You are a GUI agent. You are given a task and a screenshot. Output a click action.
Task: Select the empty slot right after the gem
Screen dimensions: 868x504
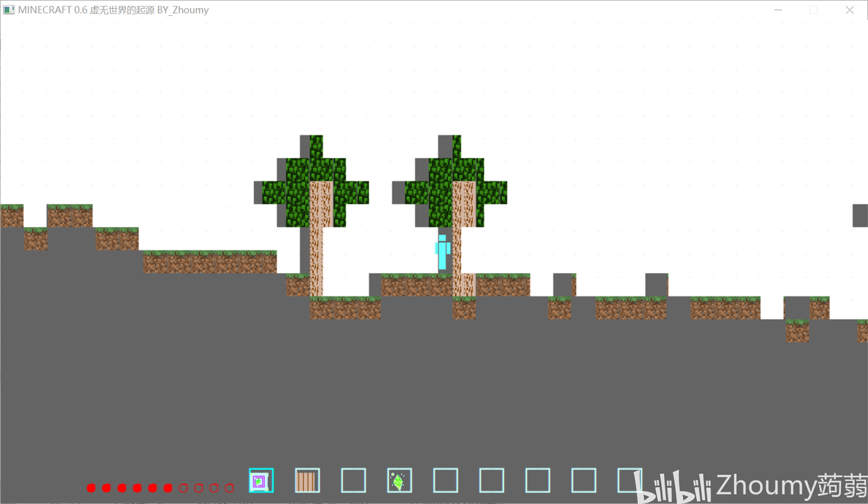[x=446, y=481]
